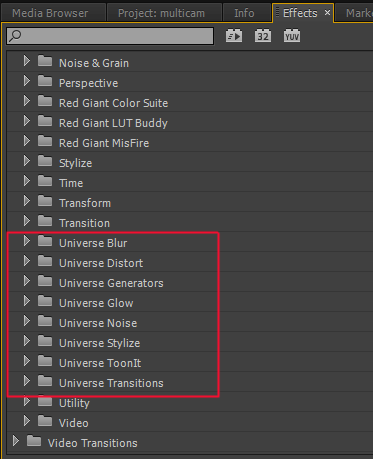Expand the Video Transitions bin
The width and height of the screenshot is (373, 459).
(15, 441)
